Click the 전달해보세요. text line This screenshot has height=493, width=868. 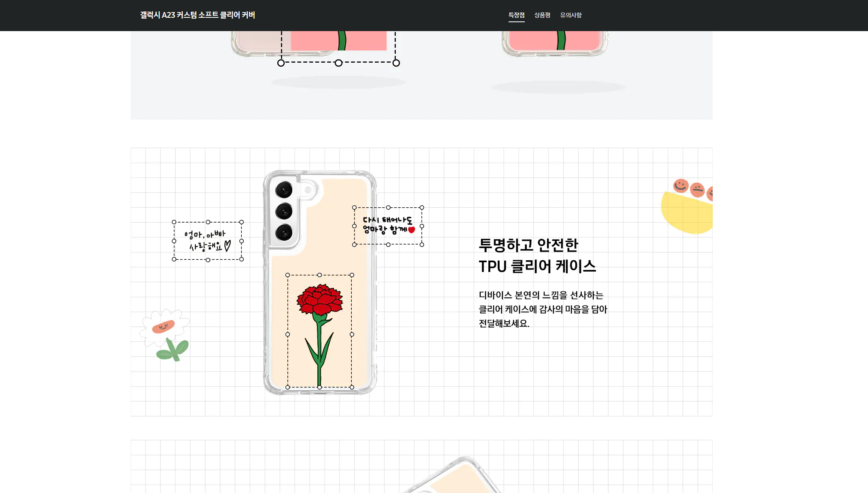(504, 323)
